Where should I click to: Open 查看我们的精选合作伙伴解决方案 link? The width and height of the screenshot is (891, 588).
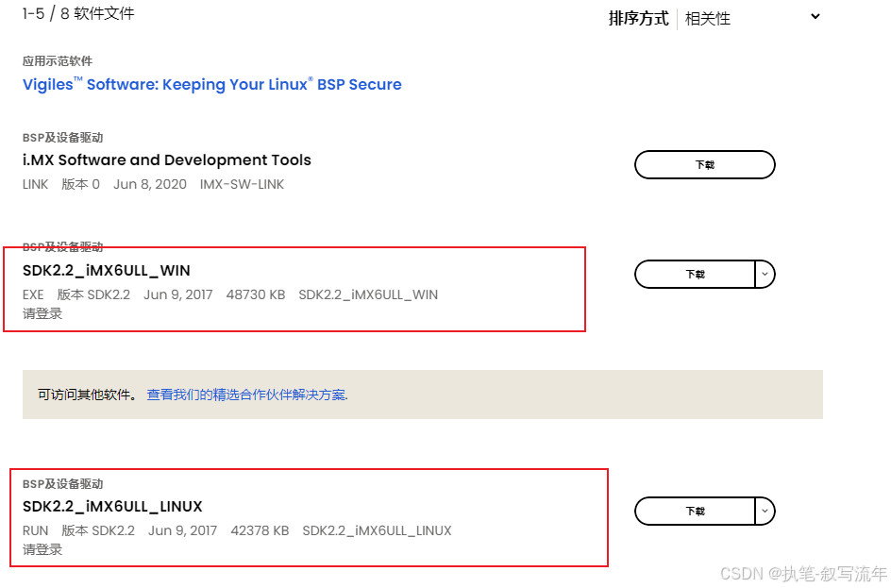[x=247, y=395]
